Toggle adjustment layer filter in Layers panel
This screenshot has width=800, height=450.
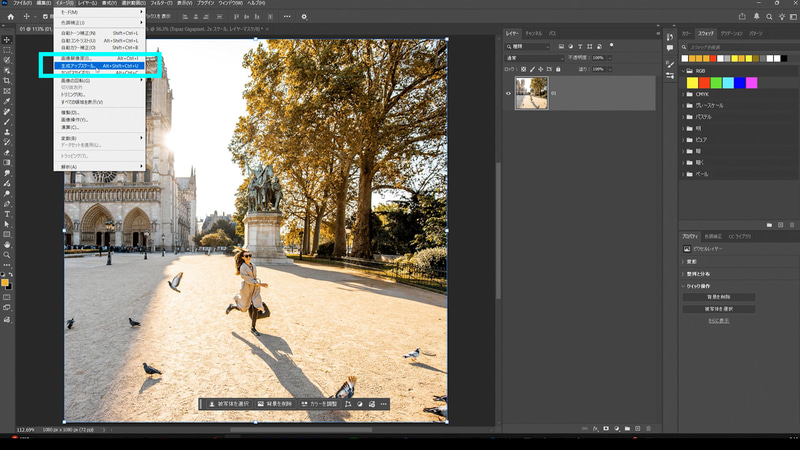pyautogui.click(x=570, y=46)
